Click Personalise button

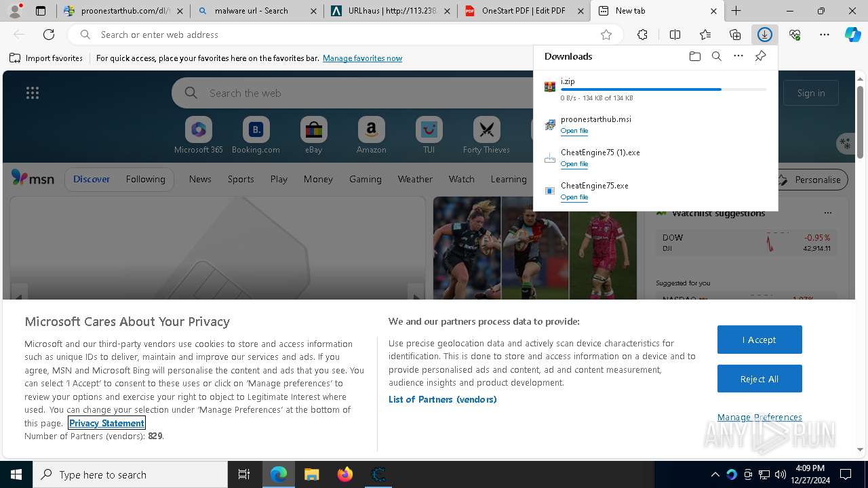pos(812,180)
